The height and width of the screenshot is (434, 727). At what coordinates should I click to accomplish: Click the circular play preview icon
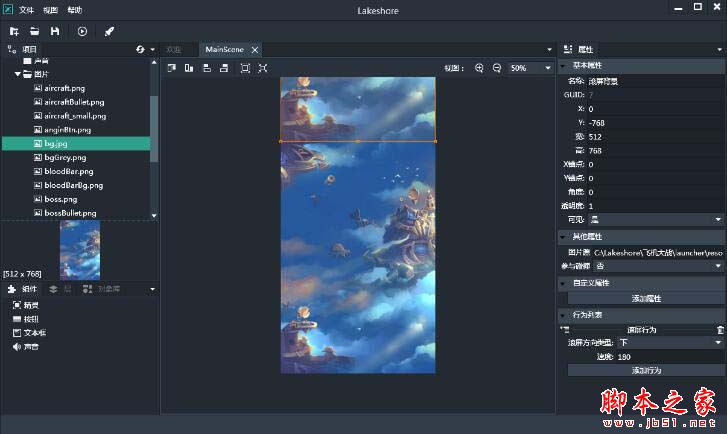[82, 32]
